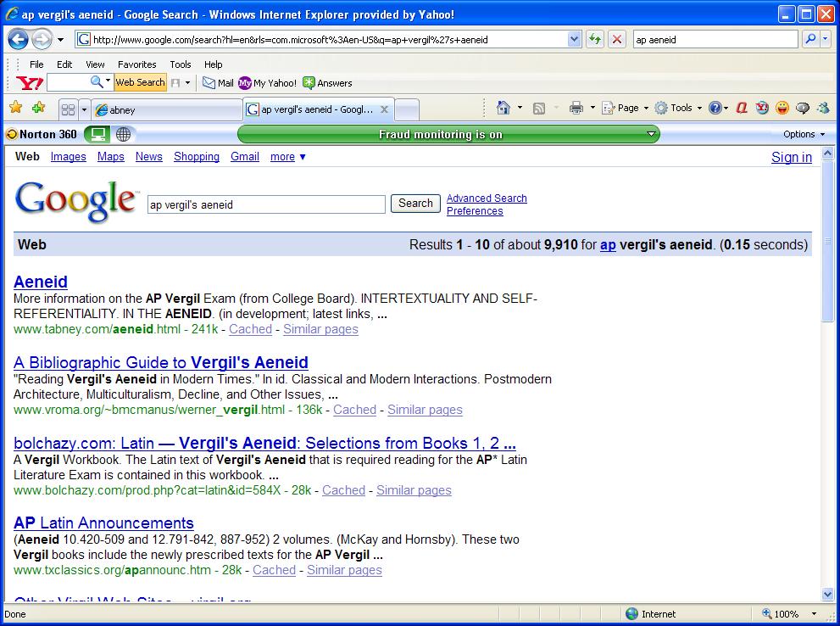840x626 pixels.
Task: Open the Tools toolbar dropdown
Action: (x=678, y=109)
